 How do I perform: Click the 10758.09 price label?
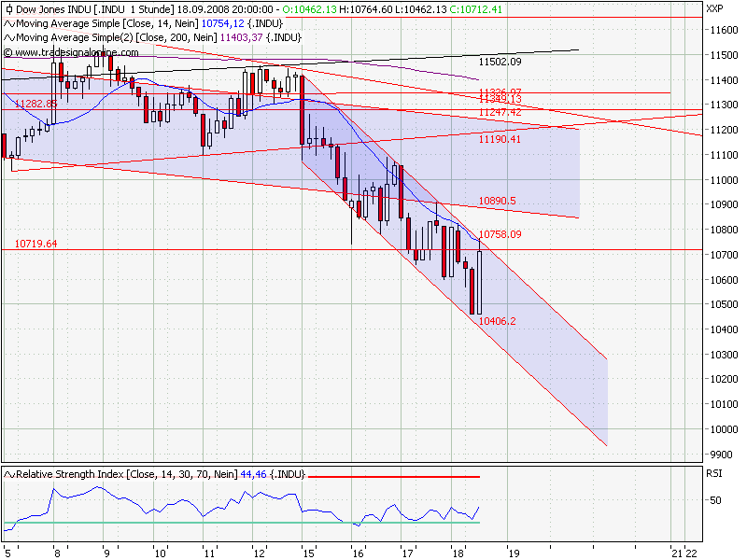click(x=500, y=234)
